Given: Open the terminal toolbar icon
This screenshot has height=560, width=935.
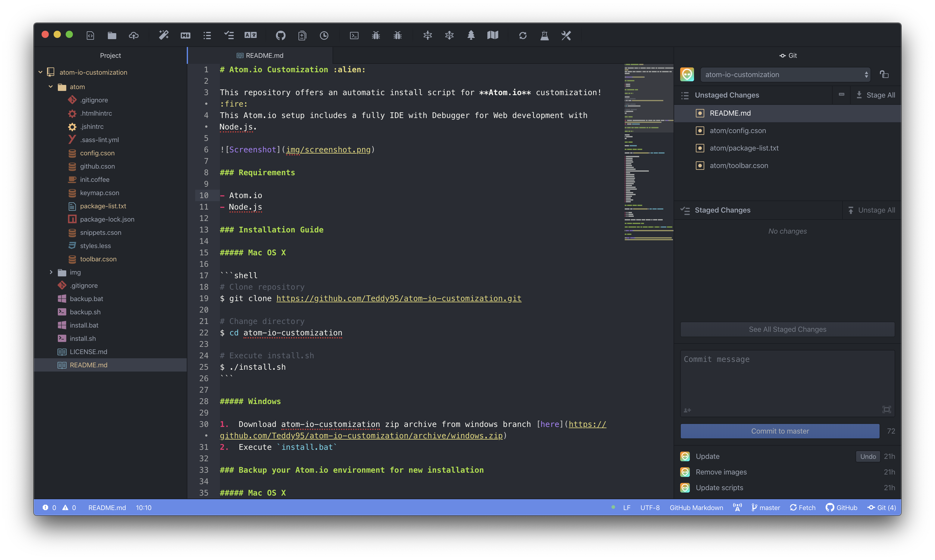Looking at the screenshot, I should (354, 36).
